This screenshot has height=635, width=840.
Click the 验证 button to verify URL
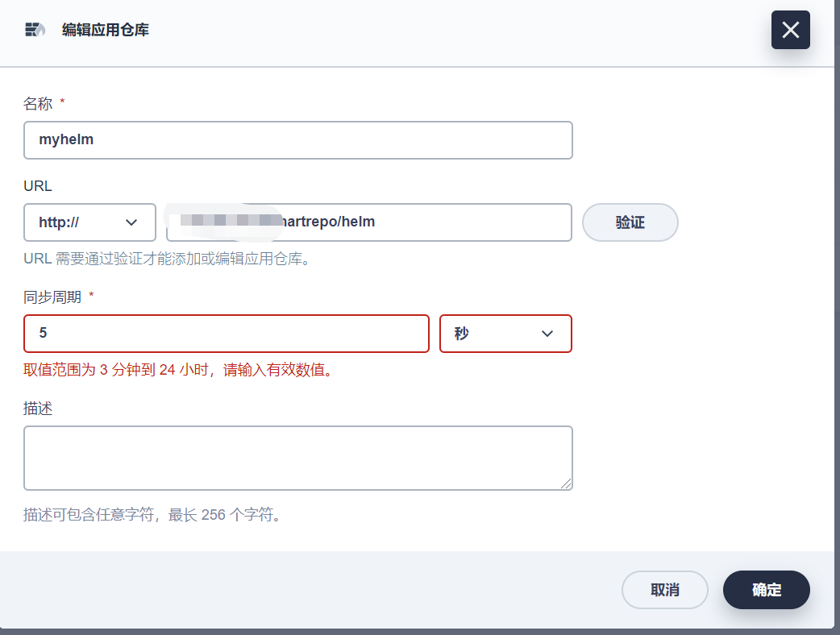pyautogui.click(x=630, y=222)
